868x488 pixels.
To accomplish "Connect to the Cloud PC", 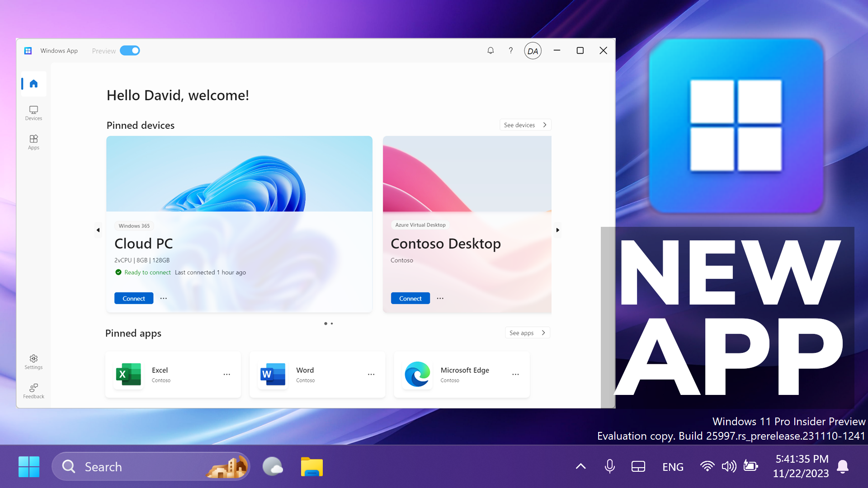I will [x=133, y=298].
